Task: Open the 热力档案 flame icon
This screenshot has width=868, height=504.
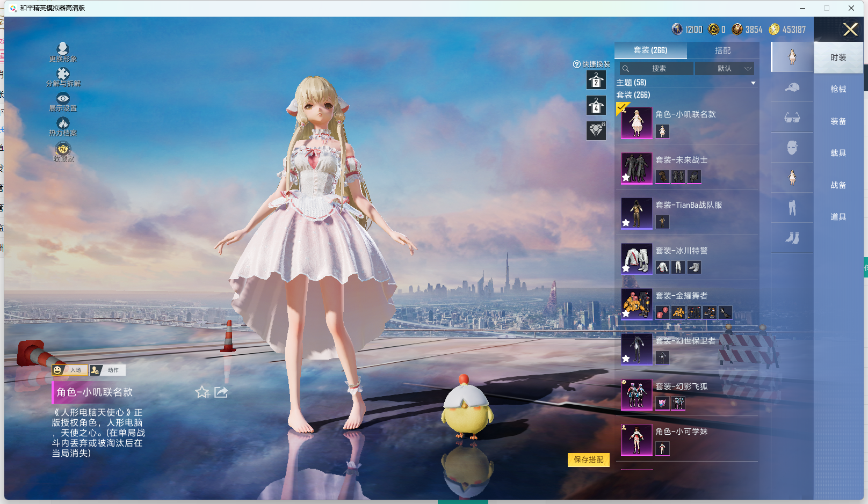Action: (63, 123)
